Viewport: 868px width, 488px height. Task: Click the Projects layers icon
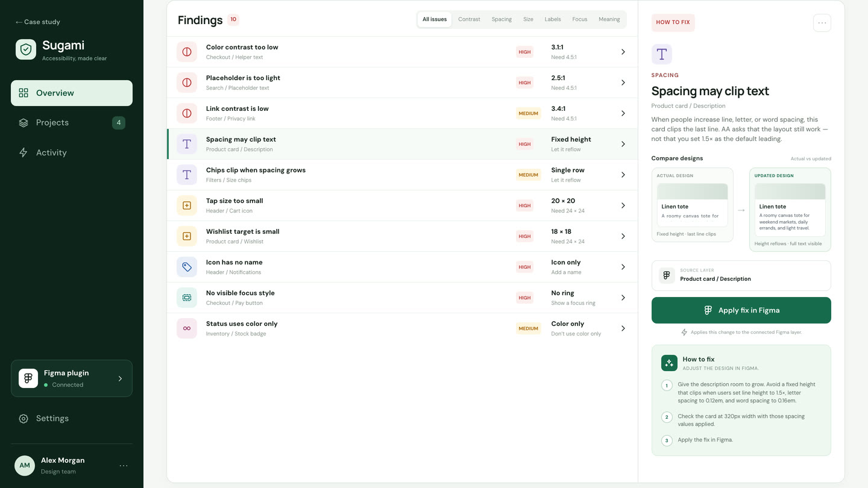tap(24, 123)
